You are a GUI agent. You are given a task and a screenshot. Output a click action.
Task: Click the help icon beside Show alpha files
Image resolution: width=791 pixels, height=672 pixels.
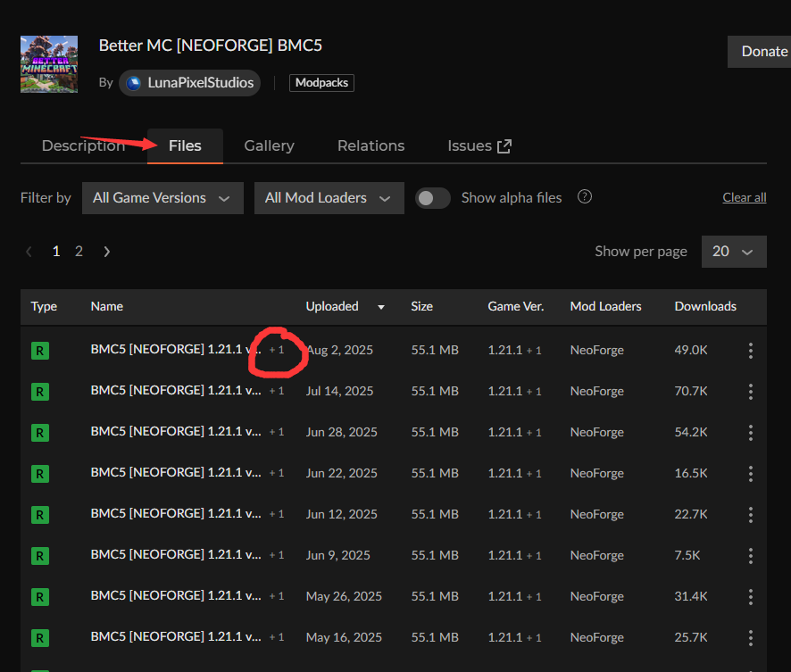click(x=585, y=197)
